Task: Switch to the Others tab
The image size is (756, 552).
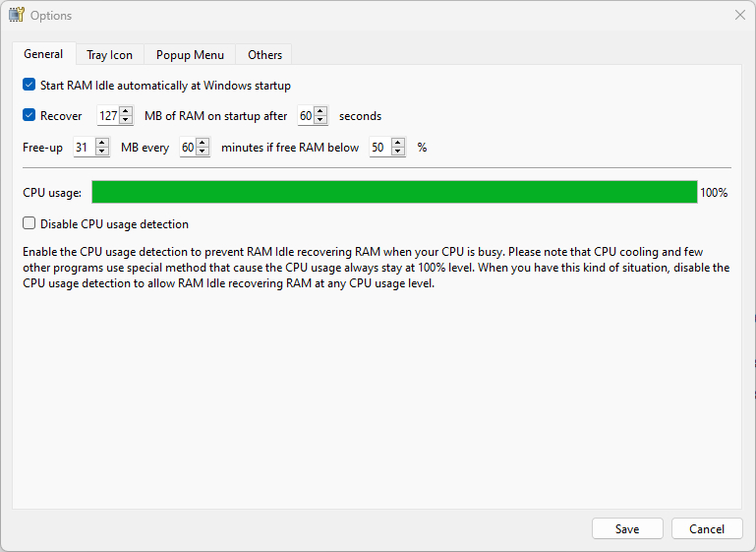Action: click(x=264, y=55)
